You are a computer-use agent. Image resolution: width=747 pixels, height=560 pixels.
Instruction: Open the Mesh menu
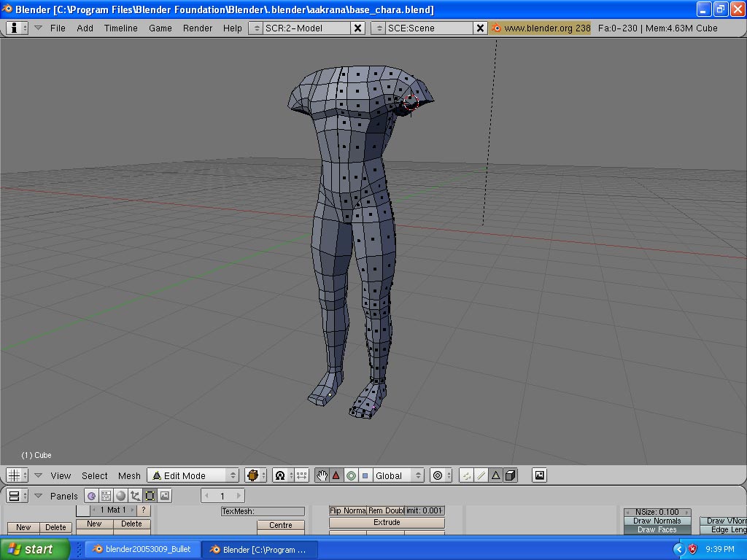pyautogui.click(x=129, y=475)
